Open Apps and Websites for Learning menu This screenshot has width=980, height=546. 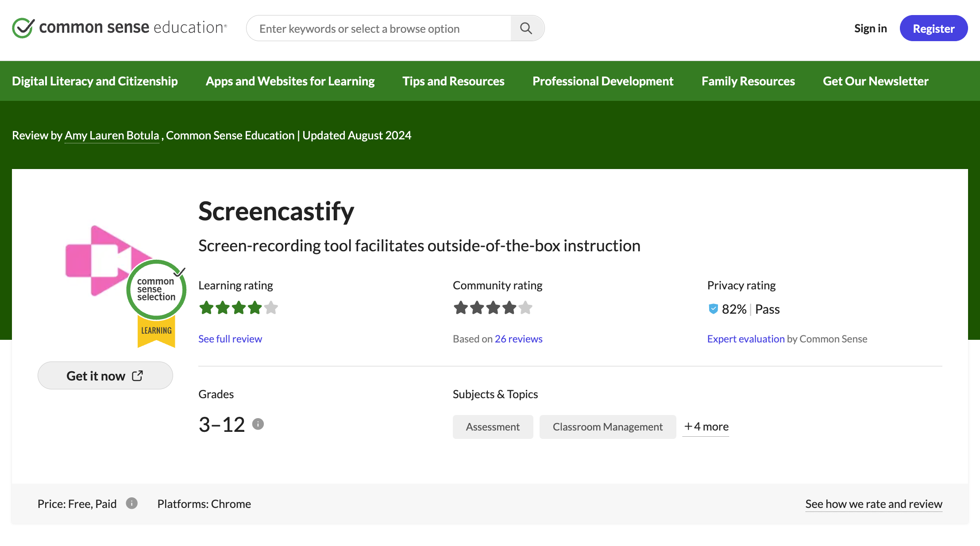coord(290,81)
